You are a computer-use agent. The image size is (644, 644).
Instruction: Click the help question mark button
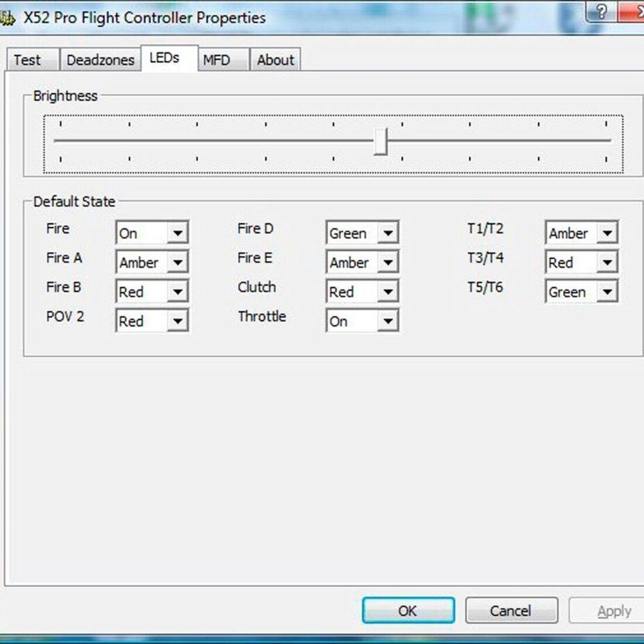(601, 12)
